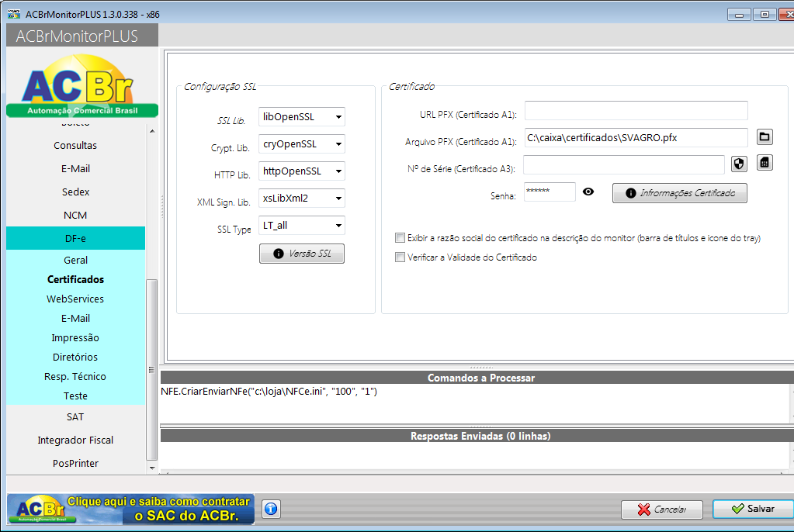
Task: Click the ACBrMonitorPLUS tab header
Action: [82, 36]
